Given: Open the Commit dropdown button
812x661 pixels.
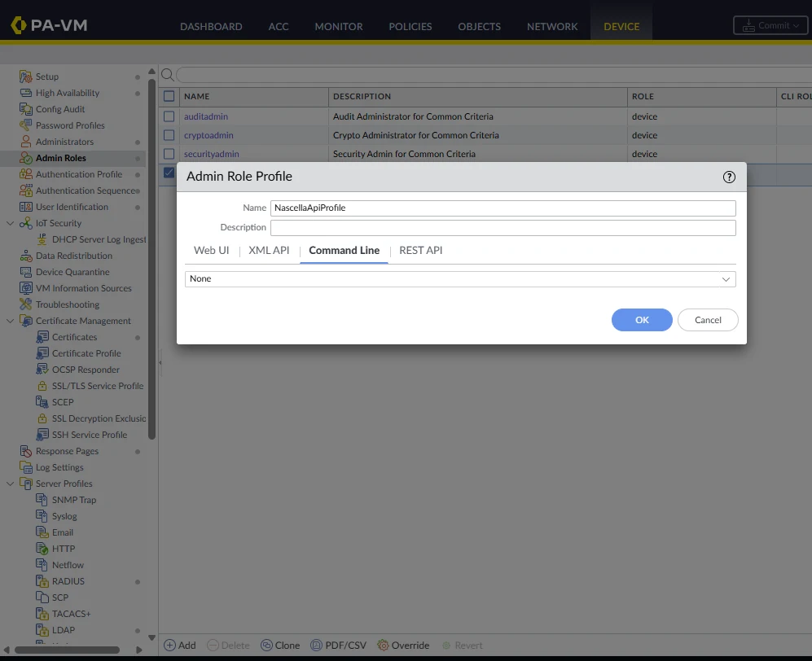Looking at the screenshot, I should click(x=770, y=25).
